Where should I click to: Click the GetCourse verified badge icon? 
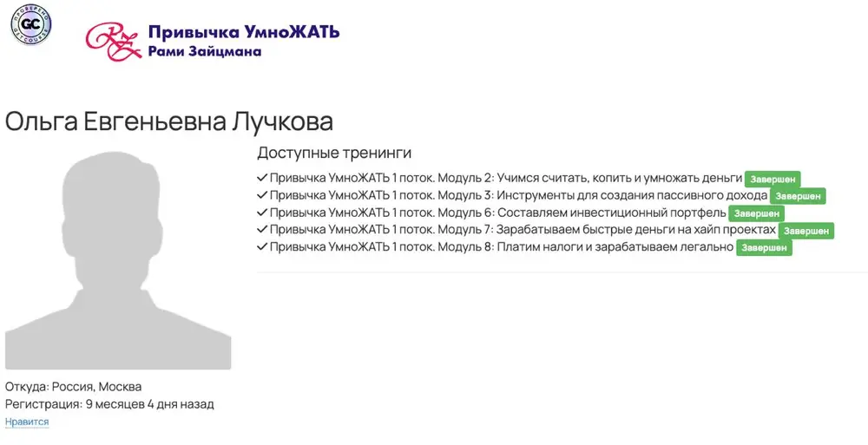[31, 23]
